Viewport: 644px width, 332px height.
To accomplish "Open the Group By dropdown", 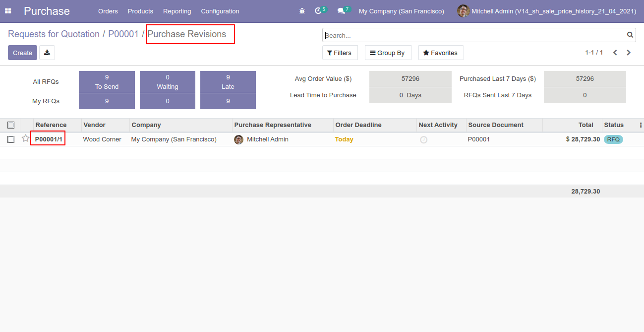I will pyautogui.click(x=388, y=53).
